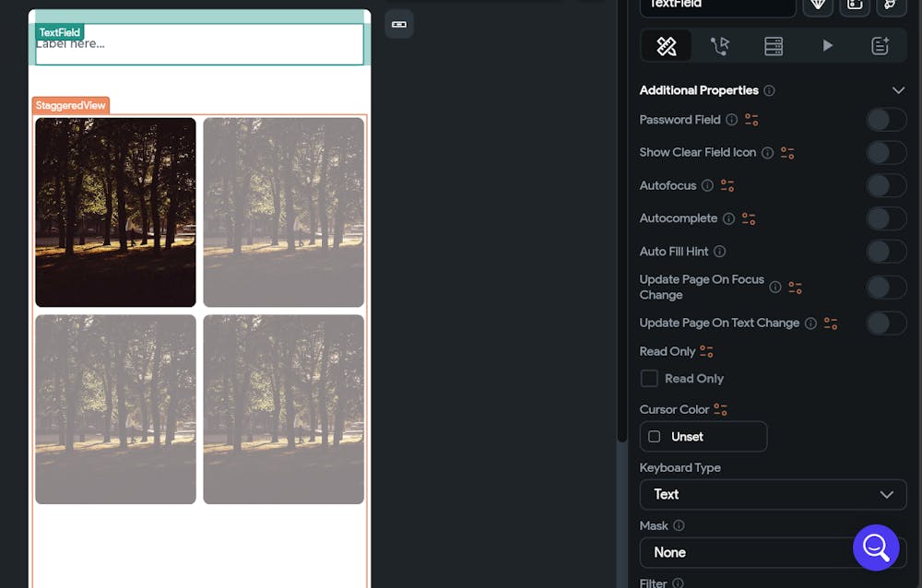The height and width of the screenshot is (588, 922).
Task: Open variable settings for Update Page On Text Change
Action: pos(831,323)
